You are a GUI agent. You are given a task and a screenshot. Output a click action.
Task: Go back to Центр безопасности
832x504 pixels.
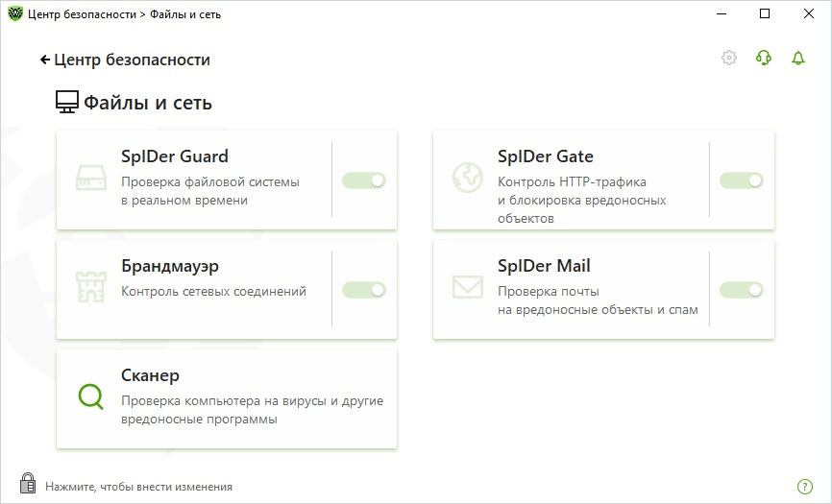[x=125, y=60]
